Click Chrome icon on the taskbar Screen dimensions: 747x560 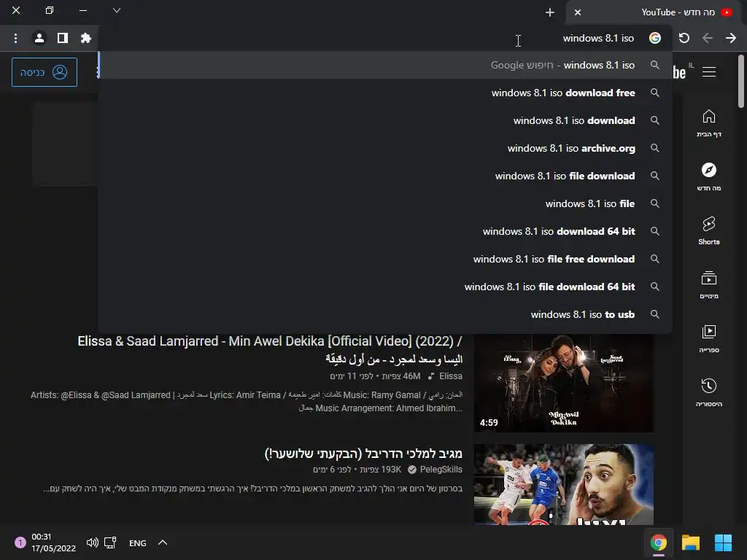(x=659, y=542)
